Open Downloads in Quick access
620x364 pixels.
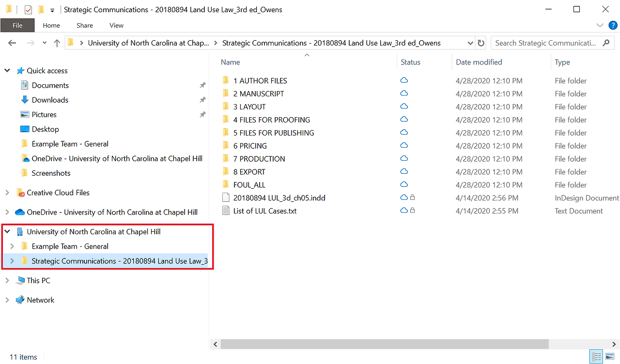point(50,100)
